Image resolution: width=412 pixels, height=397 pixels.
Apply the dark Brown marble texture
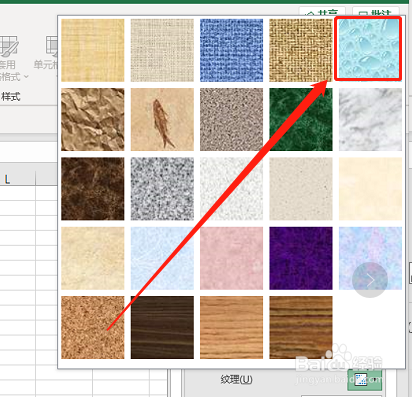pyautogui.click(x=93, y=189)
